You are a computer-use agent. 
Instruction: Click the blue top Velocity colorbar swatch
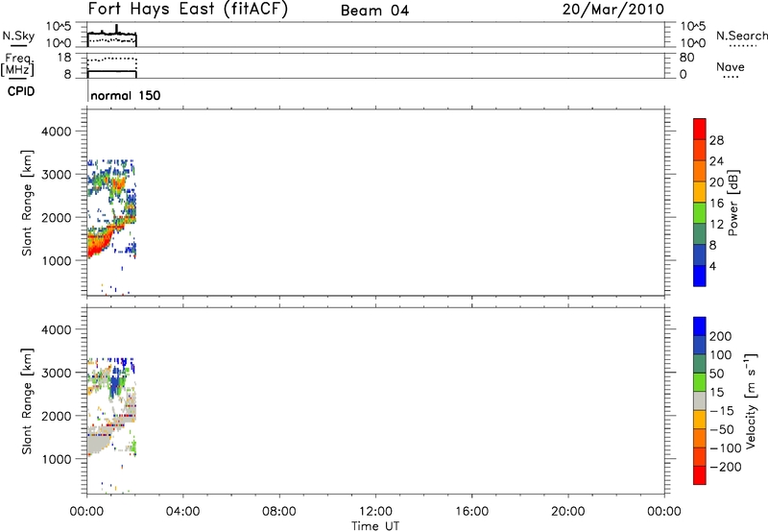point(700,326)
